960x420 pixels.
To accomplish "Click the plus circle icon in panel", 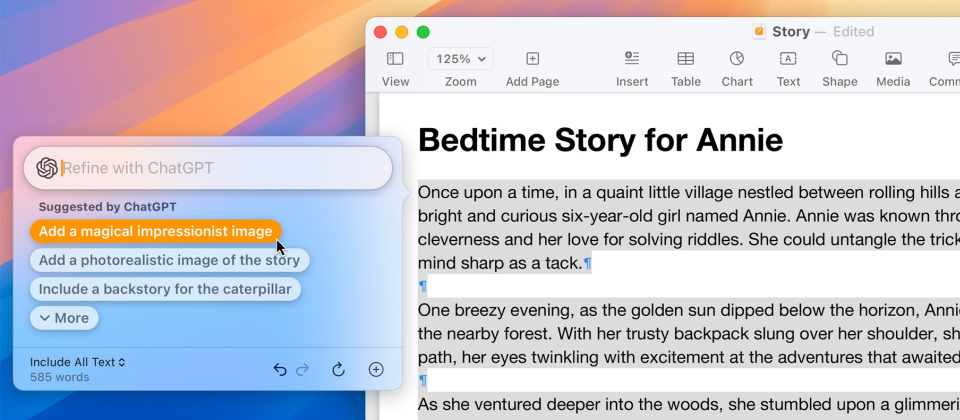I will [376, 369].
